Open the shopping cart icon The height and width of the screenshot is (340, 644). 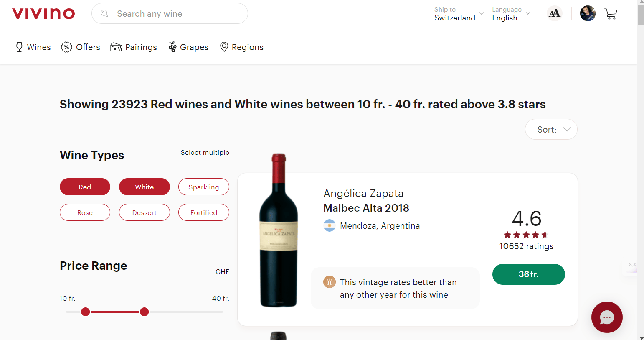point(611,13)
